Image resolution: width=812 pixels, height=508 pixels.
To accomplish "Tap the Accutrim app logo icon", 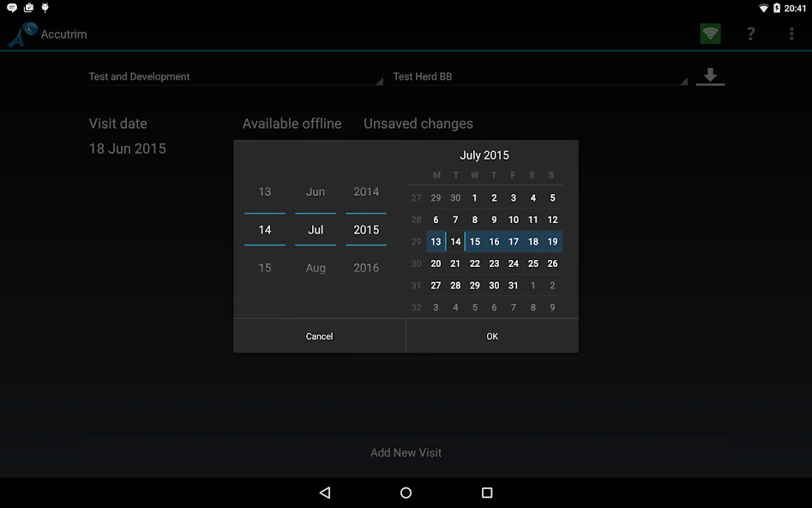I will coord(23,34).
